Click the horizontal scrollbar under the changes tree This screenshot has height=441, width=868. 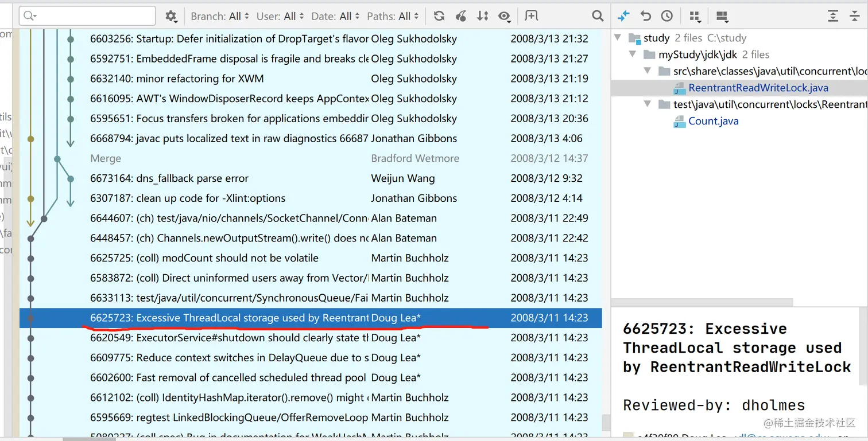pyautogui.click(x=702, y=302)
